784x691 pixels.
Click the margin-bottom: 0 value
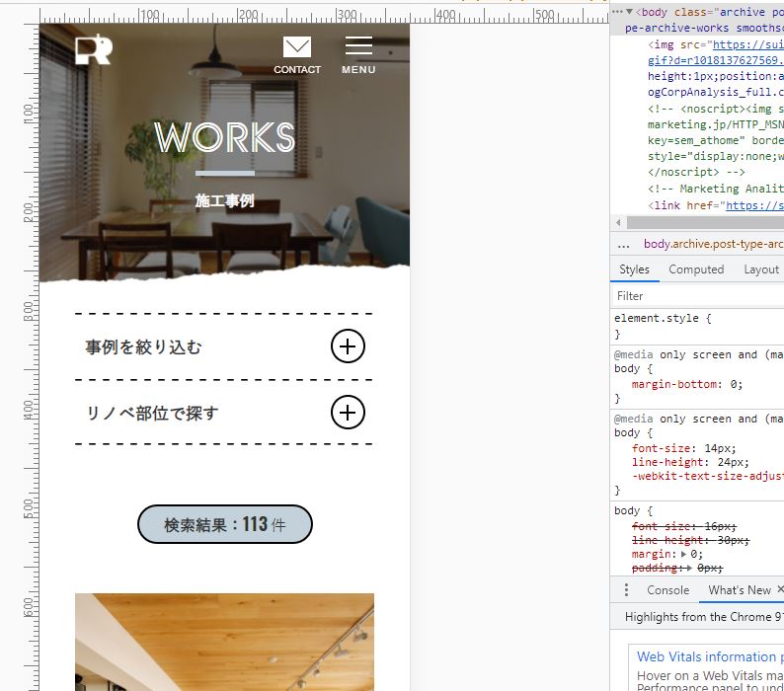coord(733,385)
